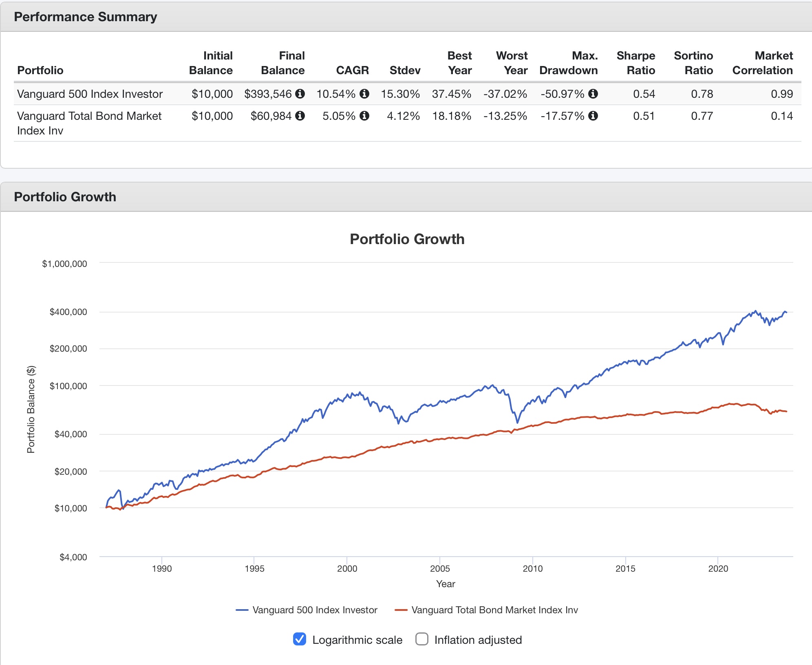812x665 pixels.
Task: Click the 2010 tick on the year axis
Action: [533, 568]
